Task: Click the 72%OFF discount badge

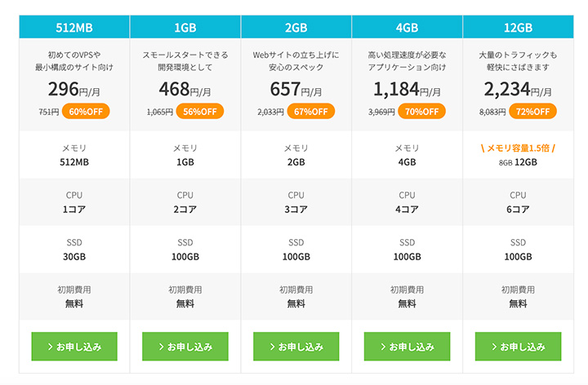Action: (x=532, y=112)
